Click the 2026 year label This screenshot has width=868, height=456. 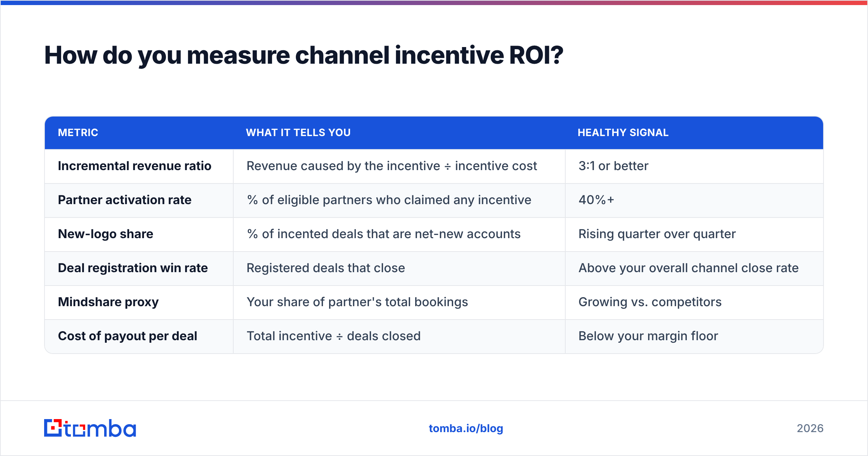810,428
